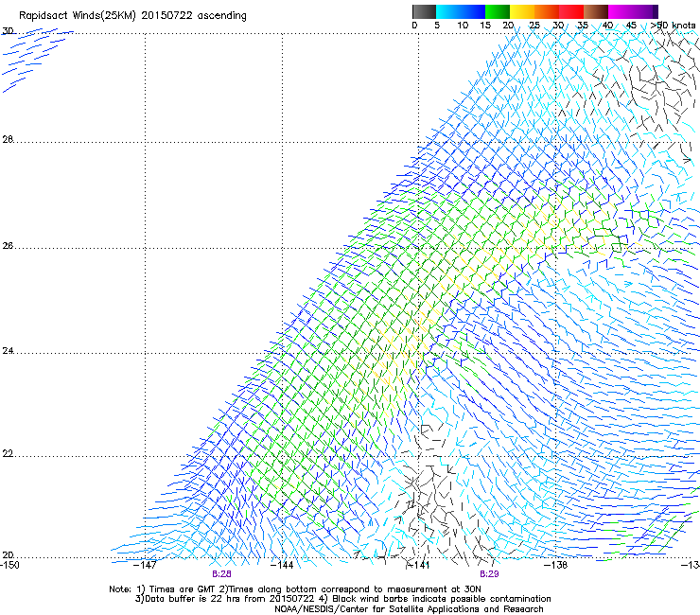Click the longitude label -144
The height and width of the screenshot is (615, 700).
point(282,565)
